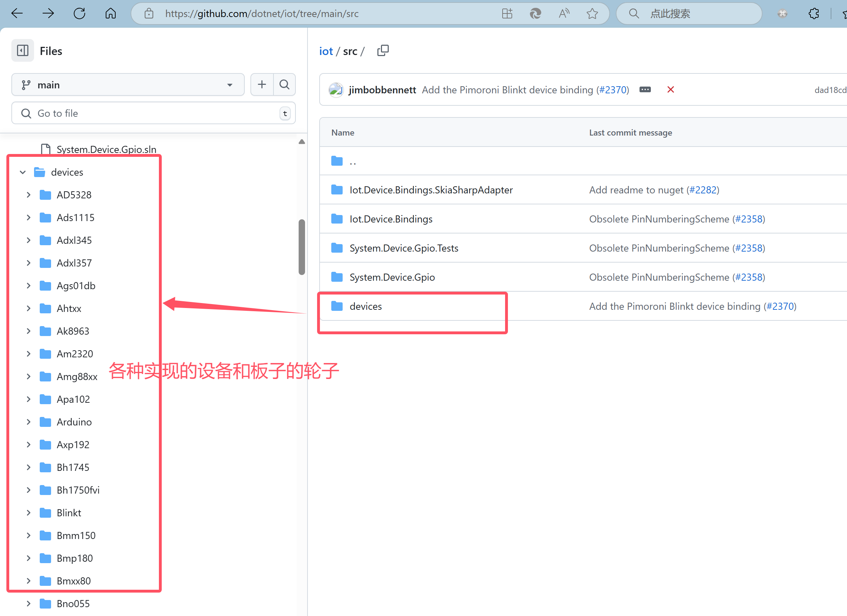
Task: Open browser extensions puzzle icon
Action: pos(814,14)
